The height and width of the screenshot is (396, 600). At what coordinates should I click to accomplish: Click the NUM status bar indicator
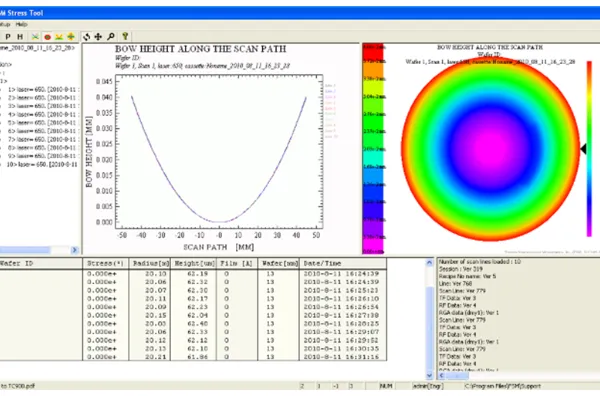click(386, 386)
